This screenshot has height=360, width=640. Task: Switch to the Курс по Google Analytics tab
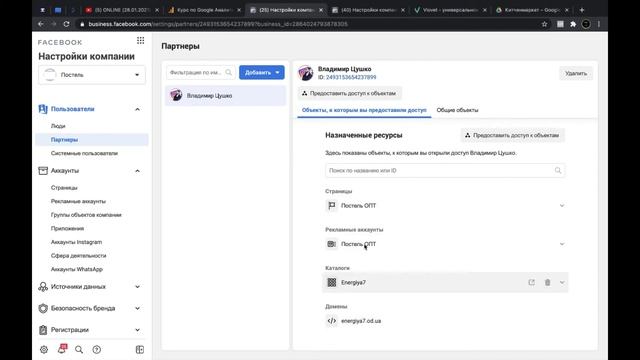pos(204,10)
